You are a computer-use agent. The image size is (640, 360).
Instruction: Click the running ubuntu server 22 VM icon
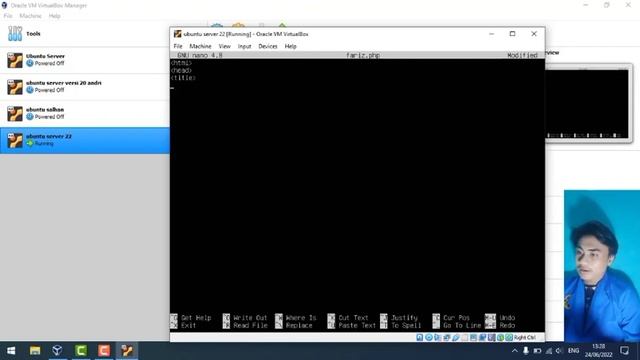tap(15, 140)
